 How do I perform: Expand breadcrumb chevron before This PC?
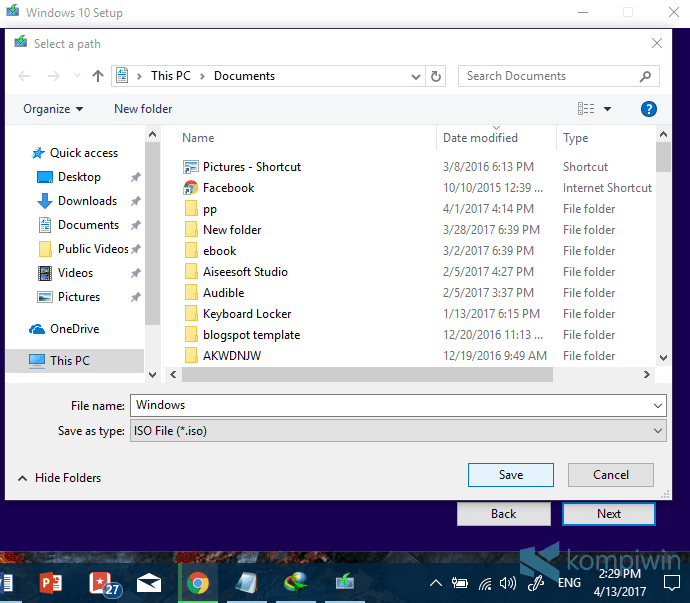[139, 77]
